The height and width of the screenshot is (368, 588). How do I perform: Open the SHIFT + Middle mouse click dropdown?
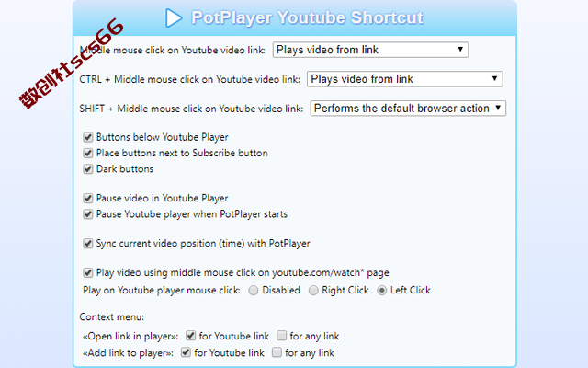click(408, 109)
